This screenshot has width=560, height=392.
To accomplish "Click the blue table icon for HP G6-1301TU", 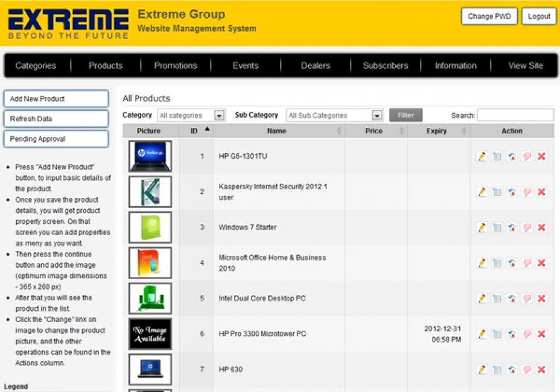I will (x=497, y=156).
